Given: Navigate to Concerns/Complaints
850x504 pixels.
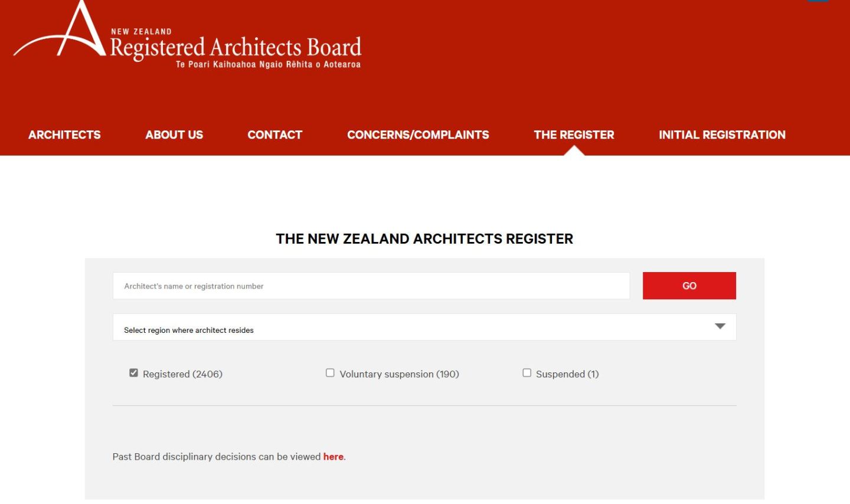Looking at the screenshot, I should pyautogui.click(x=418, y=135).
